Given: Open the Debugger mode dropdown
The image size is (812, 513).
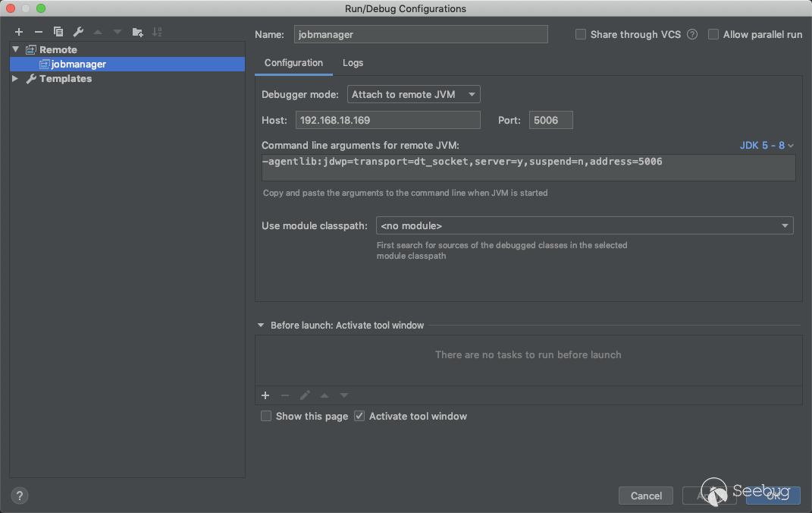Looking at the screenshot, I should pyautogui.click(x=413, y=94).
